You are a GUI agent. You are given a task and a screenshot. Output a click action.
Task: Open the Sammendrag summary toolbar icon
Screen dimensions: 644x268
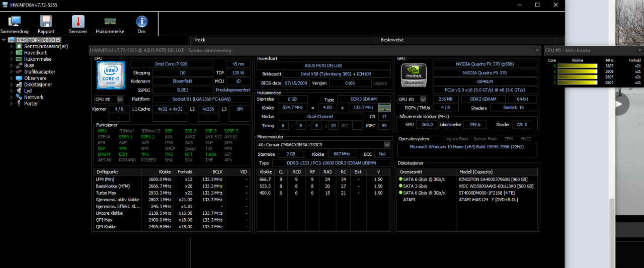click(14, 22)
